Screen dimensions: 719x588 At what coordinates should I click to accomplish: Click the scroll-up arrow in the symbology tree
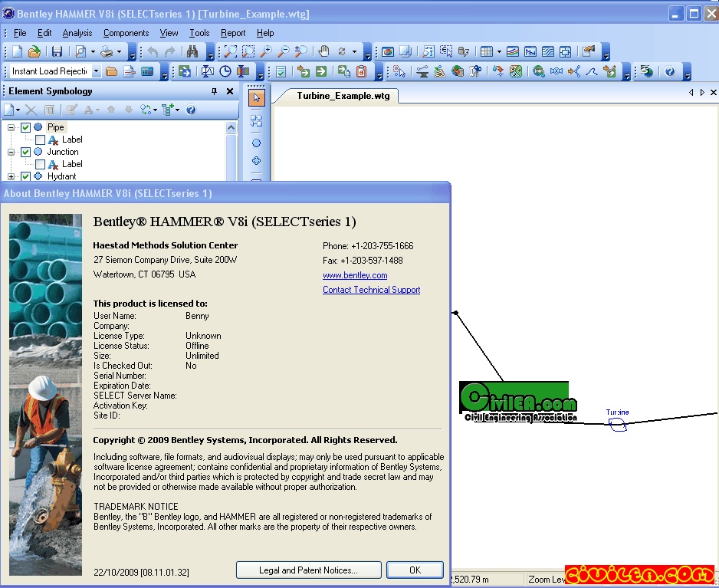(231, 127)
